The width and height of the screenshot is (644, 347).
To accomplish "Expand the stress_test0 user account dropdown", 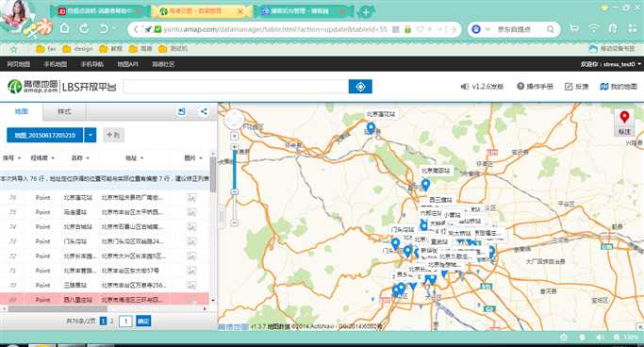I will click(639, 64).
